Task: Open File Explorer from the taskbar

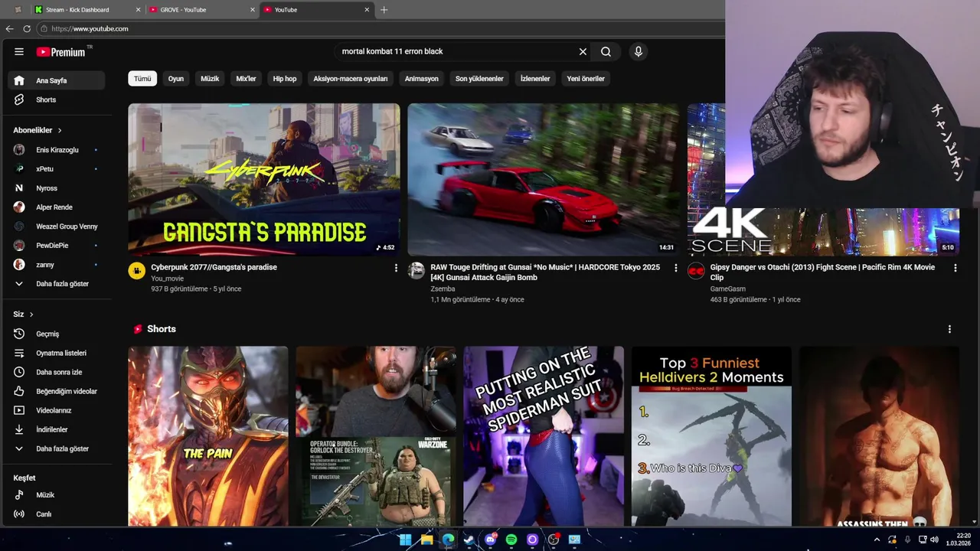Action: click(x=426, y=540)
